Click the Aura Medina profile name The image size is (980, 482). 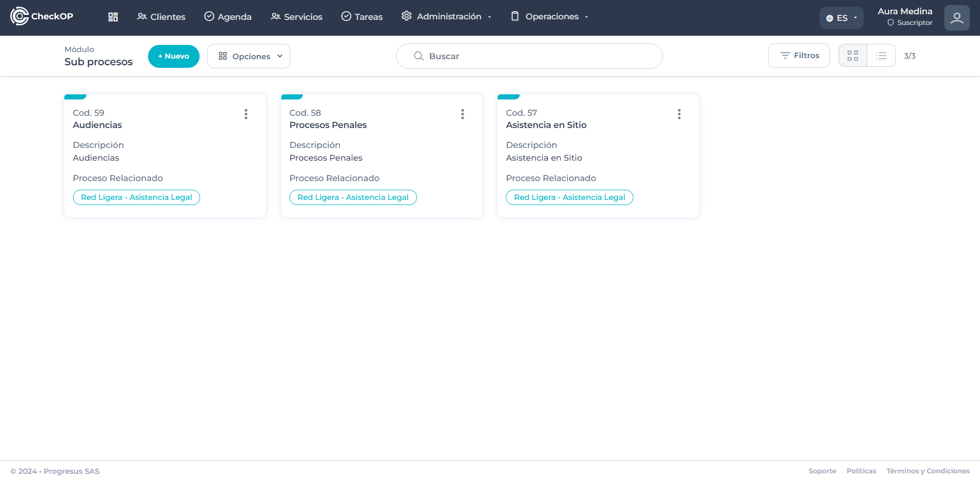pyautogui.click(x=905, y=11)
